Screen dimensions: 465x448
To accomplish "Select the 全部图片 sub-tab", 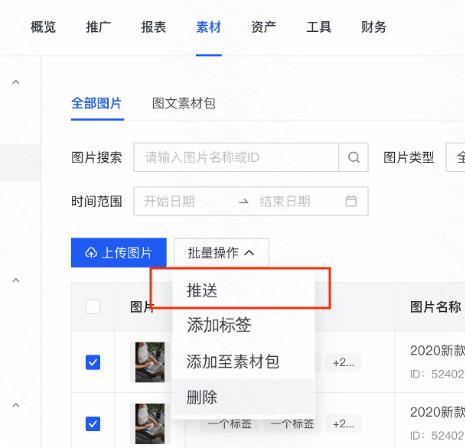I will (97, 103).
